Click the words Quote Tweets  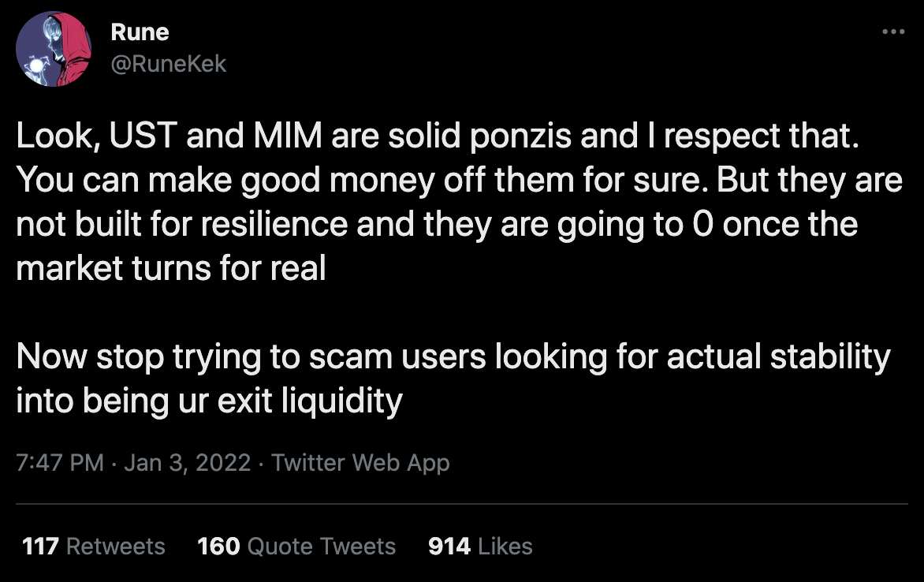(x=321, y=546)
